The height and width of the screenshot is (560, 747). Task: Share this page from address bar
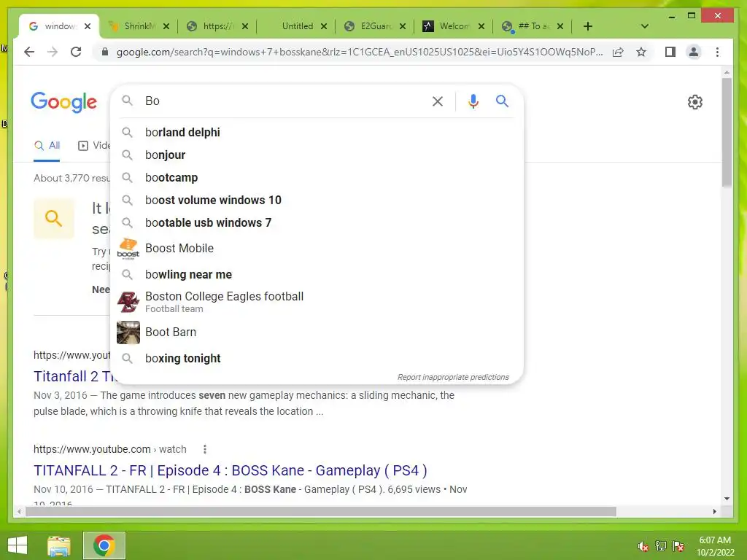pyautogui.click(x=618, y=52)
